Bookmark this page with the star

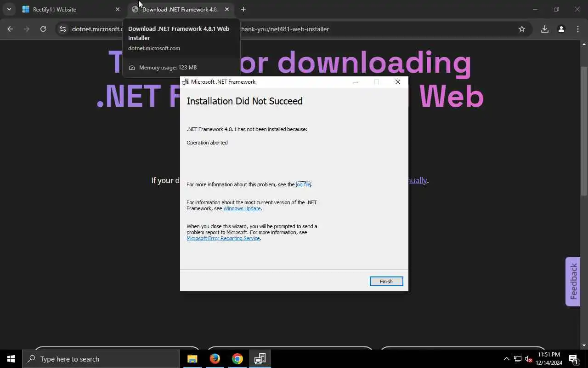(522, 29)
